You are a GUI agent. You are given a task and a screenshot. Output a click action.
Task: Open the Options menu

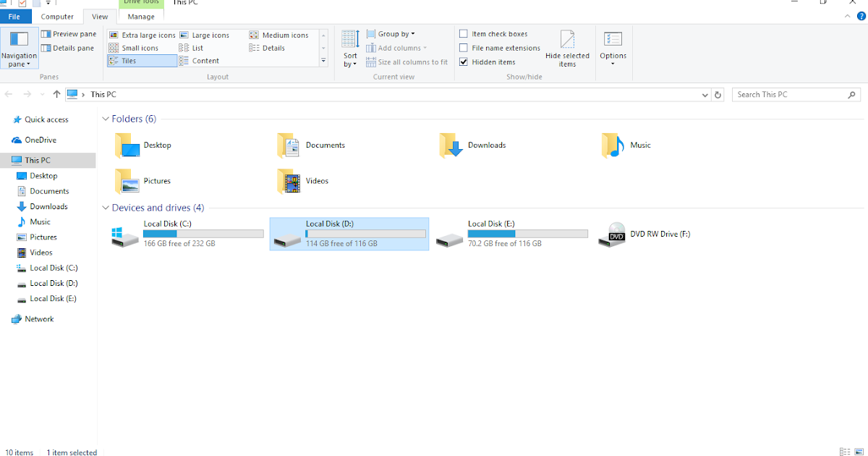[613, 47]
